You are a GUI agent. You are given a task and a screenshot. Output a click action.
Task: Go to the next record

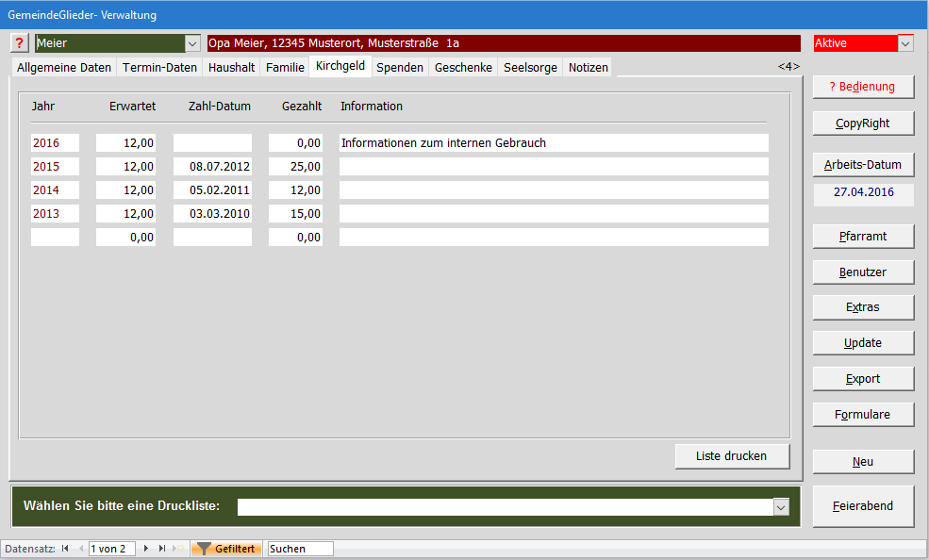(146, 549)
